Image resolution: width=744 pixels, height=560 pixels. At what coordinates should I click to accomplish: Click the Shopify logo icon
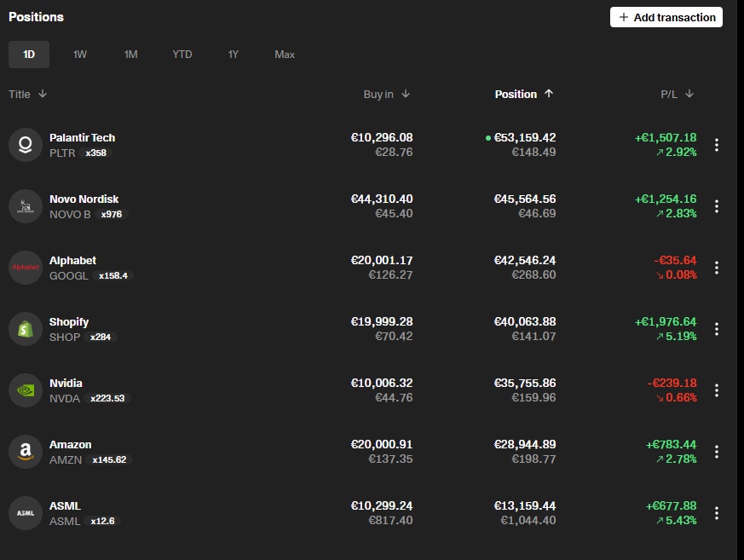point(26,329)
